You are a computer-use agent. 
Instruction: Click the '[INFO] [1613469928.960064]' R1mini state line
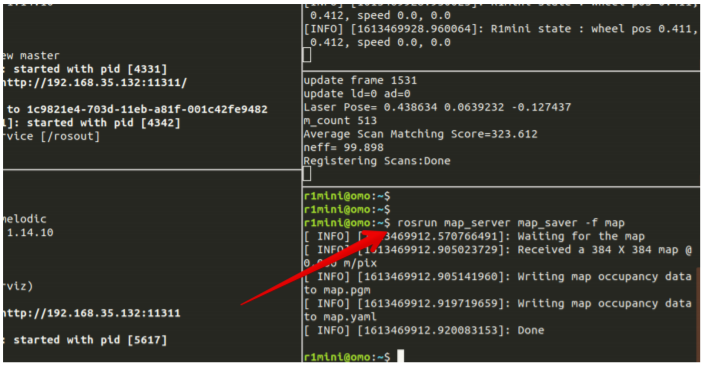(x=500, y=29)
